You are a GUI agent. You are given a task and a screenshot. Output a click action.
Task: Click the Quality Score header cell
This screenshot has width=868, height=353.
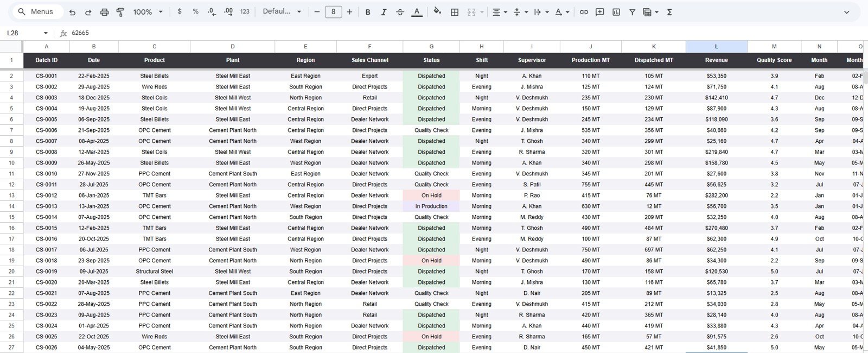click(774, 60)
